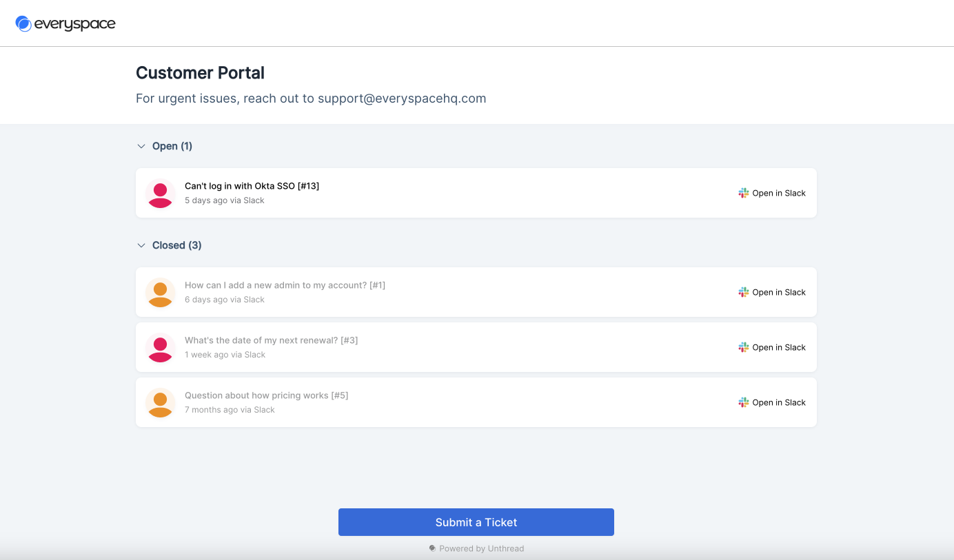Click avatar on add new admin ticket
Viewport: 954px width, 560px height.
coord(161,293)
